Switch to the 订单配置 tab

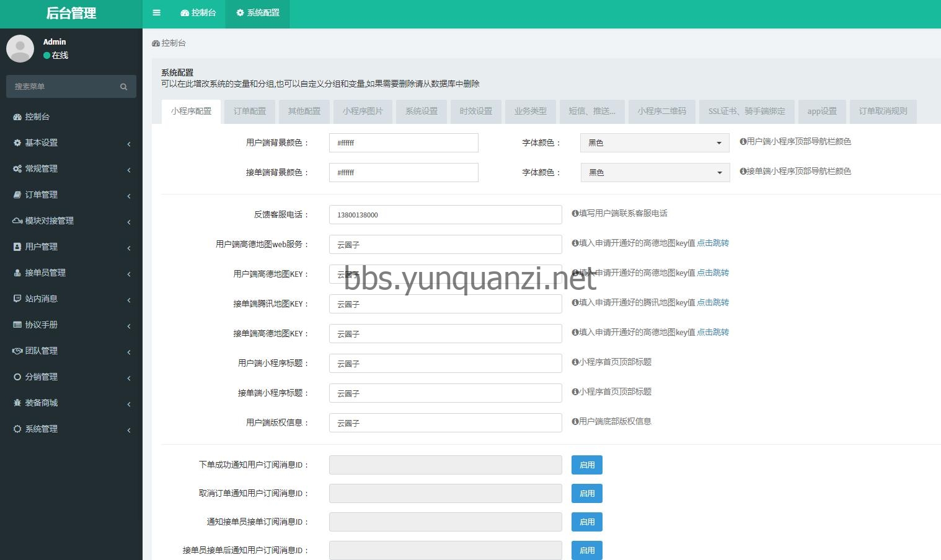pos(249,111)
